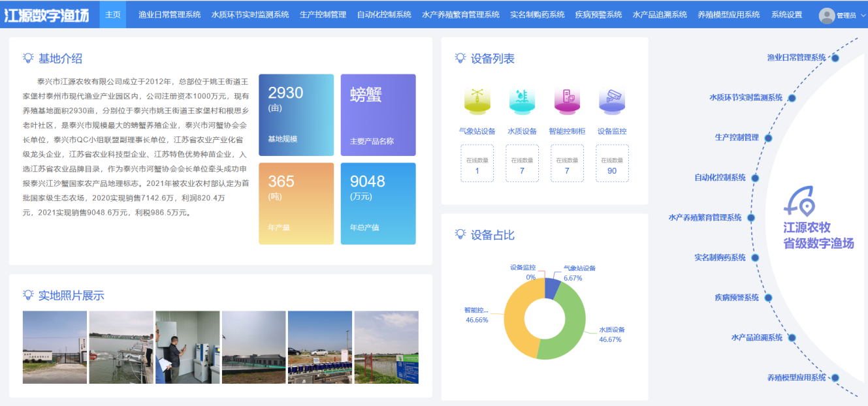Click the arc dot next to 养殖模型应用系统
The image size is (868, 406).
coord(835,377)
